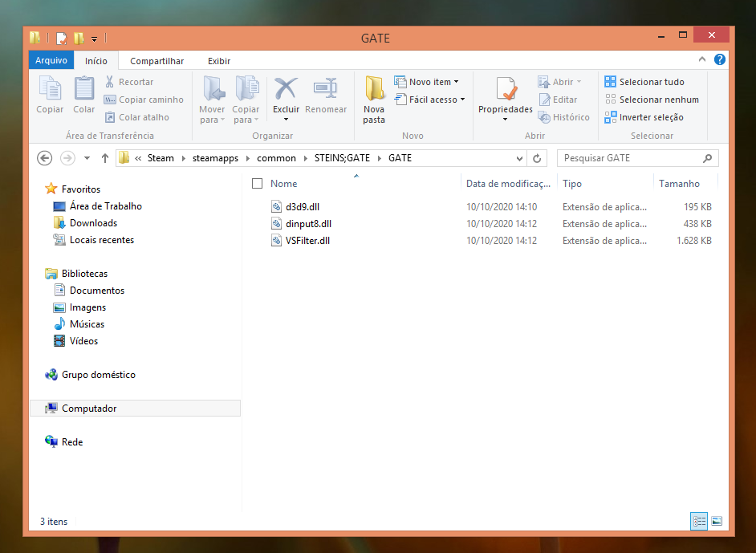The image size is (756, 553).
Task: Click the Copiar clipboard icon
Action: click(x=50, y=89)
